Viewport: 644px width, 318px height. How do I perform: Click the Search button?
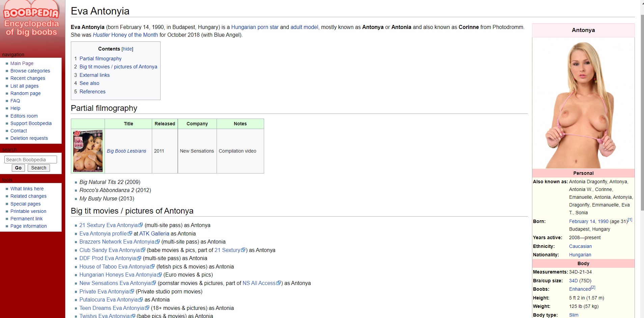[39, 168]
